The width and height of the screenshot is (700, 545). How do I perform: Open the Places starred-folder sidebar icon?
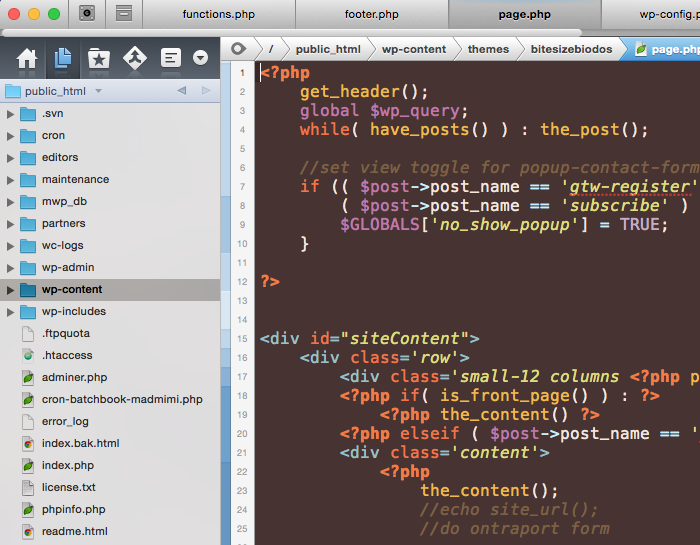[98, 58]
